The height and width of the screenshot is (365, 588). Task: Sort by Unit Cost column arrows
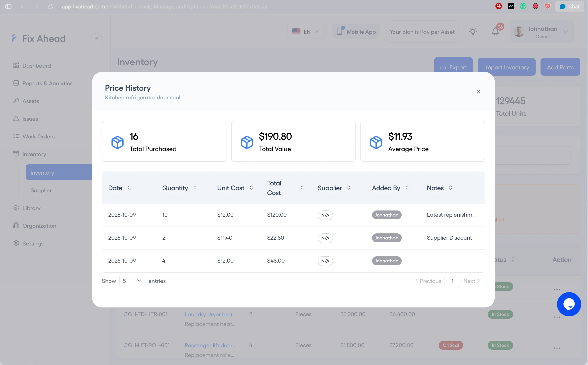(x=251, y=188)
